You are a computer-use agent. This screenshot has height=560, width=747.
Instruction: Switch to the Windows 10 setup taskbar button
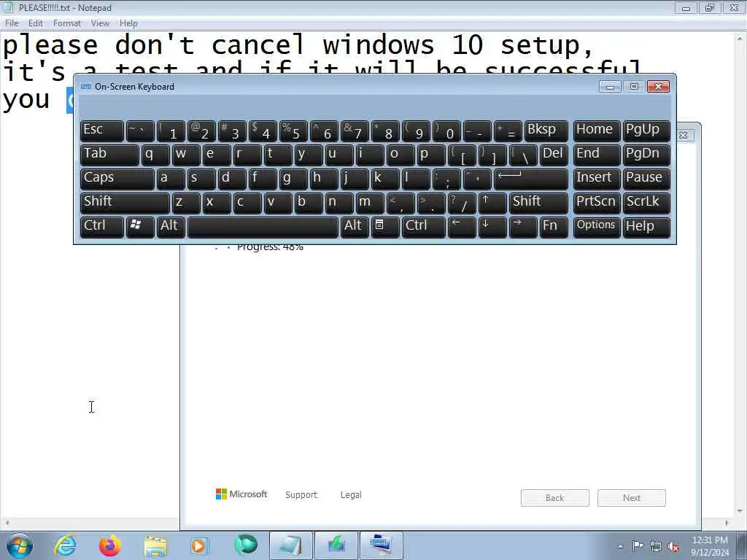pyautogui.click(x=336, y=545)
